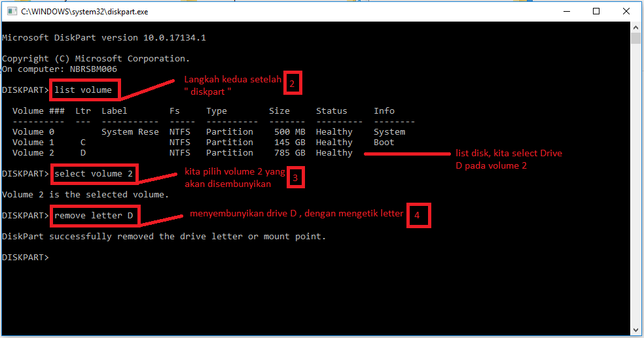This screenshot has width=644, height=338.
Task: Click 'Volume 2 is the selected volume.' message
Action: pyautogui.click(x=86, y=194)
